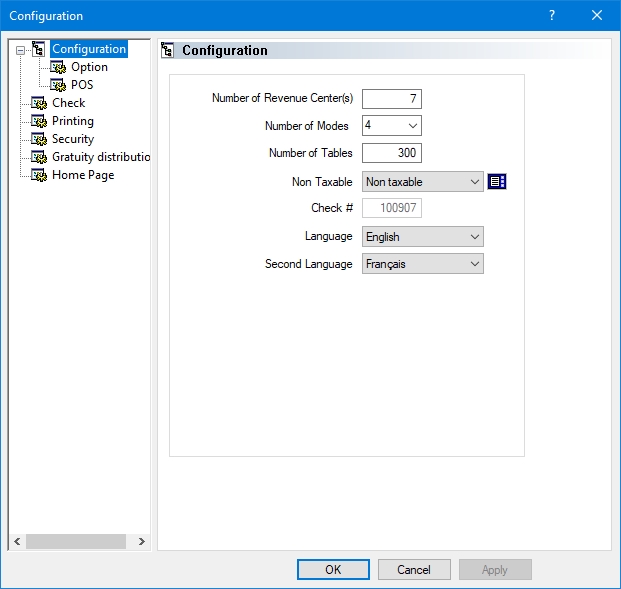Click the Check category icon in tree
This screenshot has width=621, height=589.
(39, 103)
